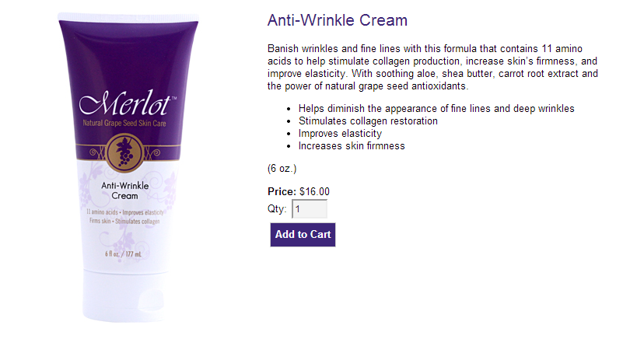Click the Anti-Wrinkle Cream product image
Viewport: 644px width, 339px height.
tap(128, 167)
